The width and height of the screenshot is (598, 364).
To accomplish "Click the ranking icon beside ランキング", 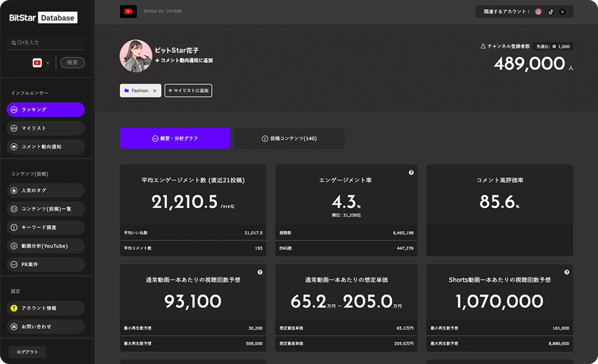I will [14, 109].
